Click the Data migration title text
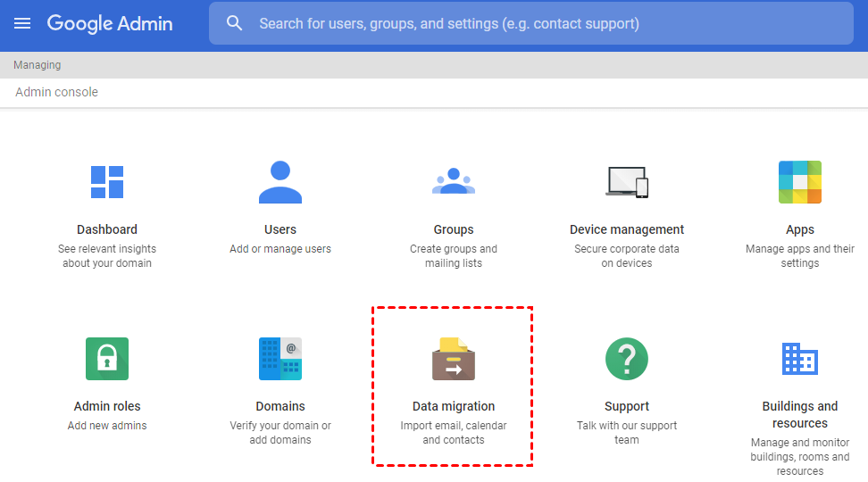 click(x=454, y=406)
